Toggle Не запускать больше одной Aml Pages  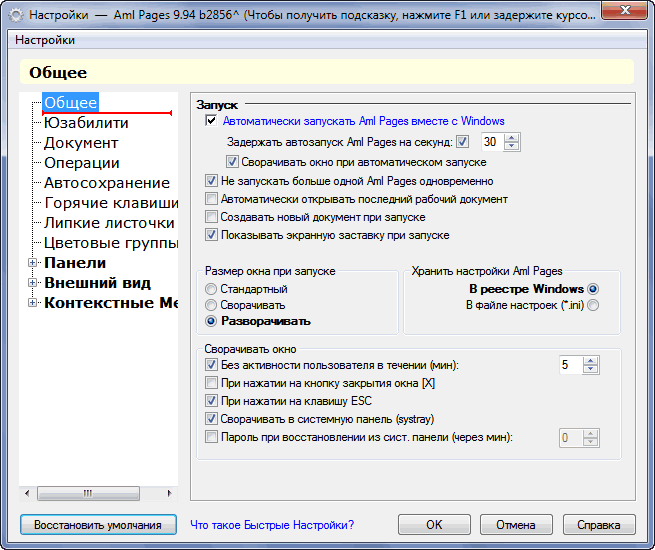[211, 181]
